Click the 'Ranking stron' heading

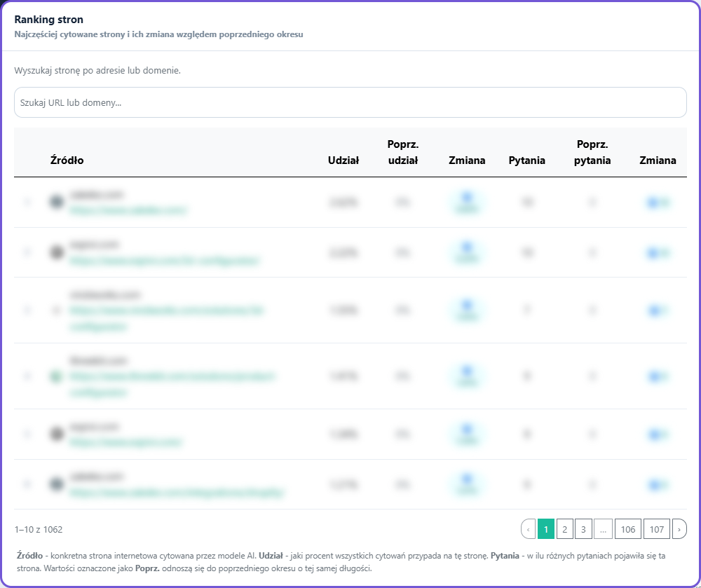point(49,19)
